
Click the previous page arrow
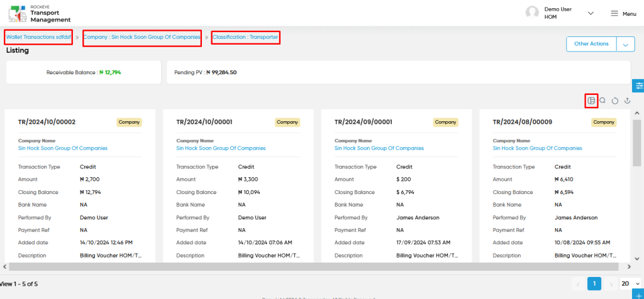[579, 284]
